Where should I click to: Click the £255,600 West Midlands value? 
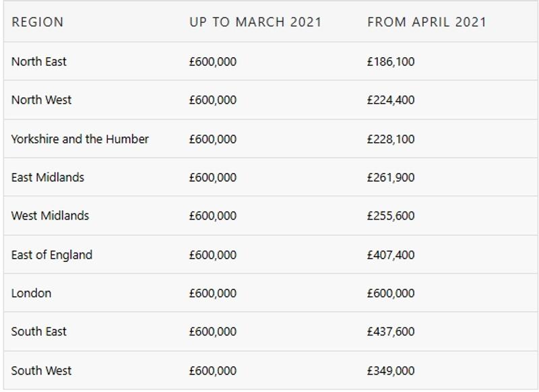coord(391,216)
